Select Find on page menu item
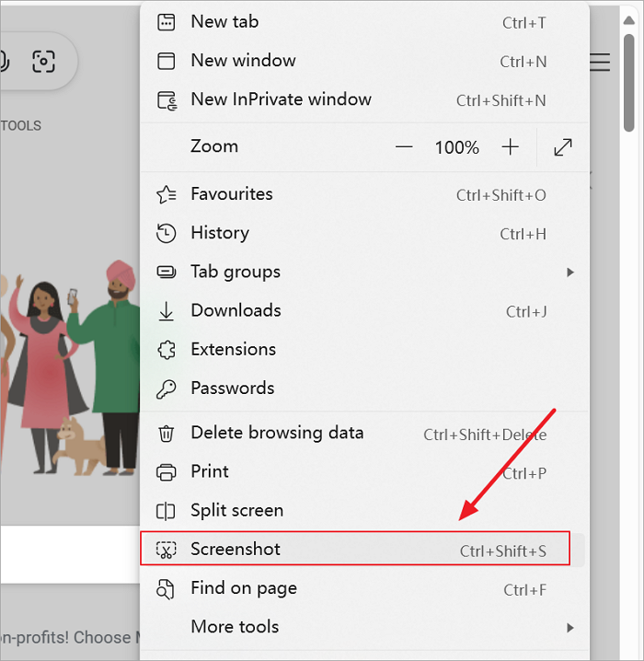This screenshot has height=661, width=644. [244, 588]
